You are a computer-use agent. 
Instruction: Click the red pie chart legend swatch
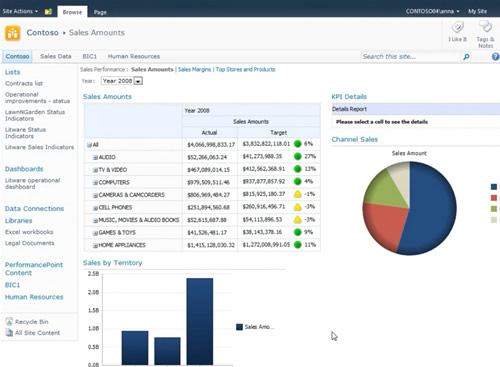click(494, 198)
